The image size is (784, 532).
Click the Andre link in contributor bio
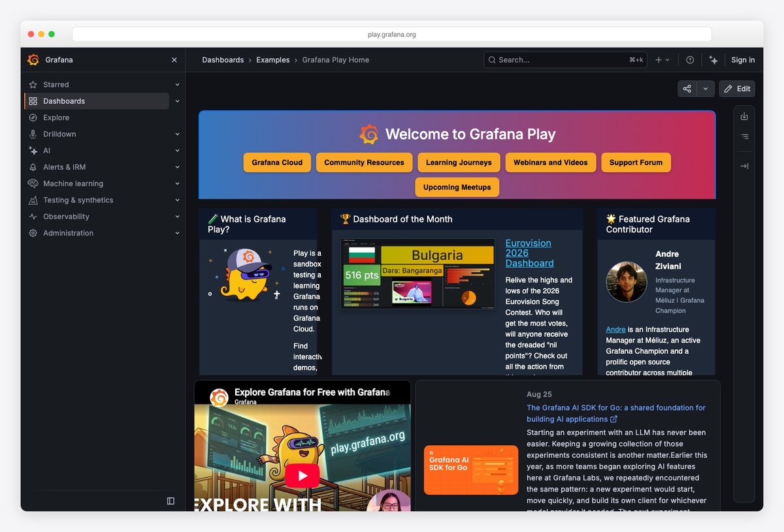coord(615,330)
